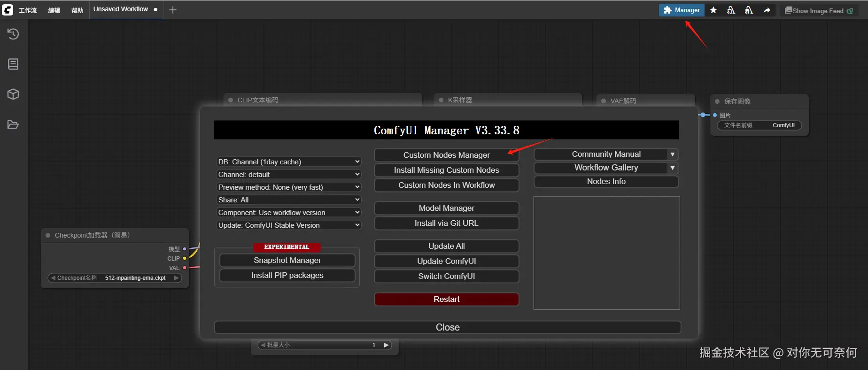The width and height of the screenshot is (868, 370).
Task: Open the Share All dropdown
Action: [x=288, y=200]
